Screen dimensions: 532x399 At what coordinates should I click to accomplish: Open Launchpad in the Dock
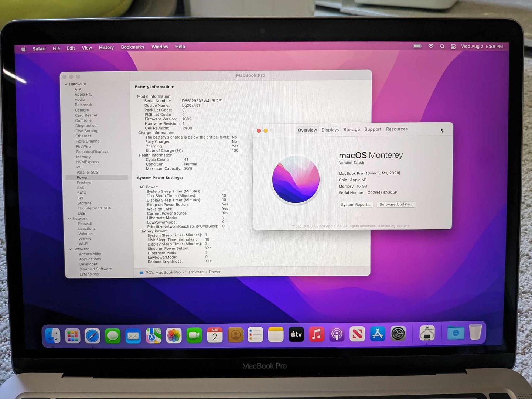click(x=72, y=335)
